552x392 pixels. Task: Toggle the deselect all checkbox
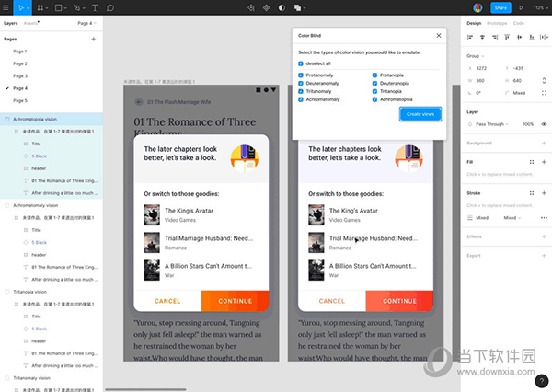click(x=301, y=63)
